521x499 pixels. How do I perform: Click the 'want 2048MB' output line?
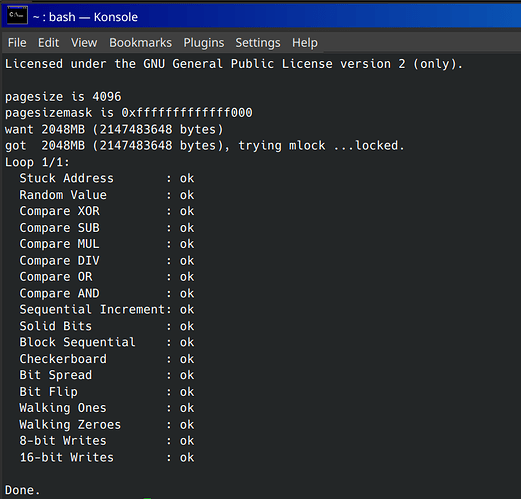[114, 129]
